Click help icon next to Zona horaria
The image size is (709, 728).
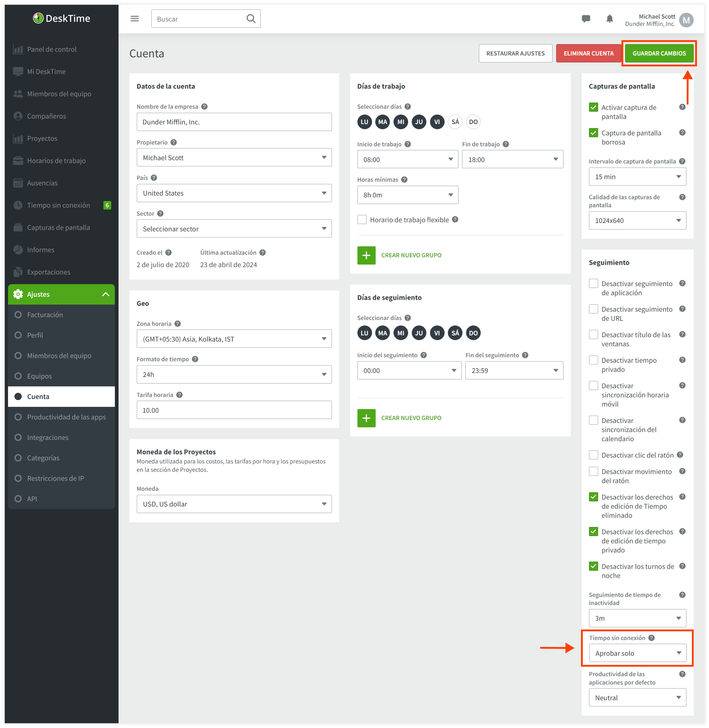[178, 324]
